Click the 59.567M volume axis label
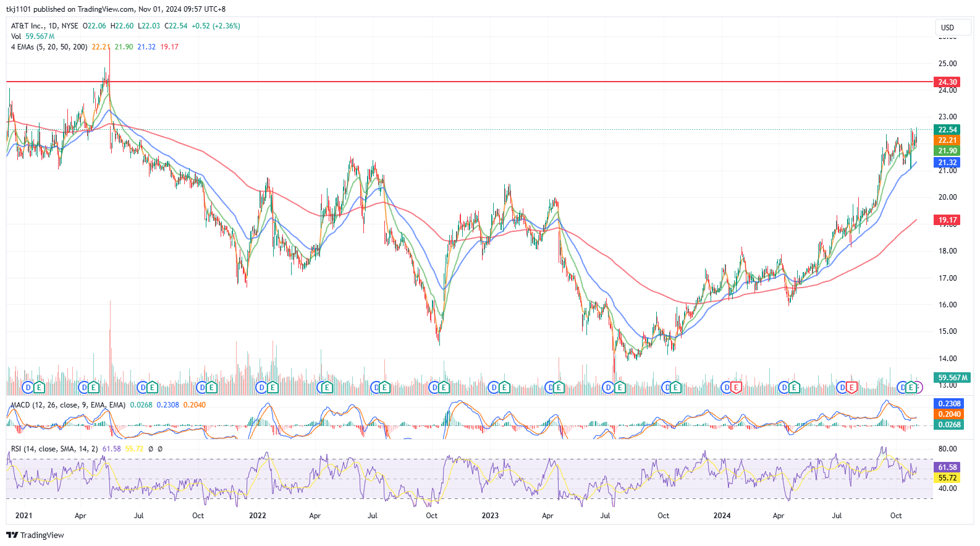This screenshot has height=546, width=980. point(952,378)
